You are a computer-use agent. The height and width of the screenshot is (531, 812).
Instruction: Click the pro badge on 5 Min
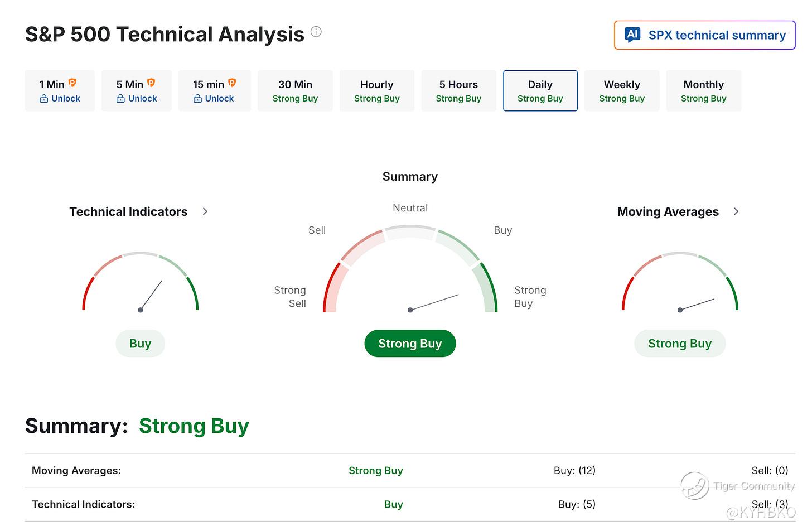point(151,83)
